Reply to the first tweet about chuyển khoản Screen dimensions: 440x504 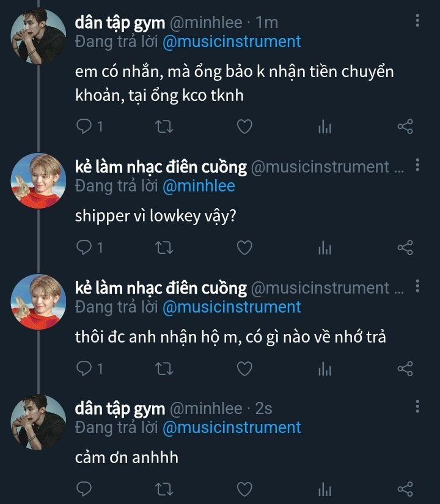tap(85, 127)
